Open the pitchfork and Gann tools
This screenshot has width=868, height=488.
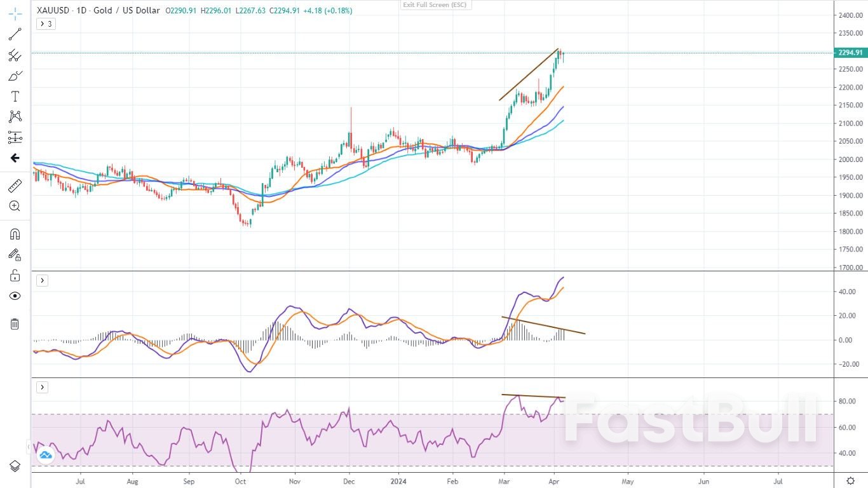[x=15, y=55]
